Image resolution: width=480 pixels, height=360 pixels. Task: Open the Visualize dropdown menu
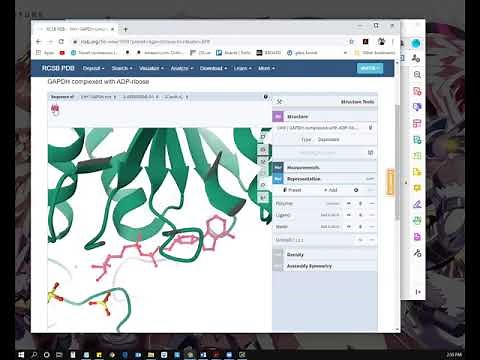click(151, 68)
